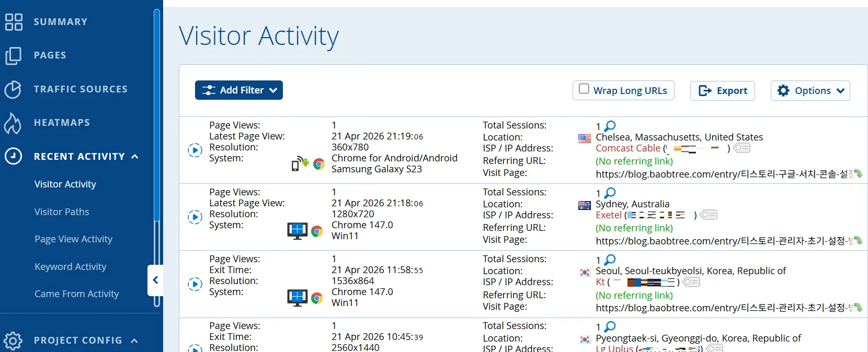Open the Options dropdown menu

(810, 90)
